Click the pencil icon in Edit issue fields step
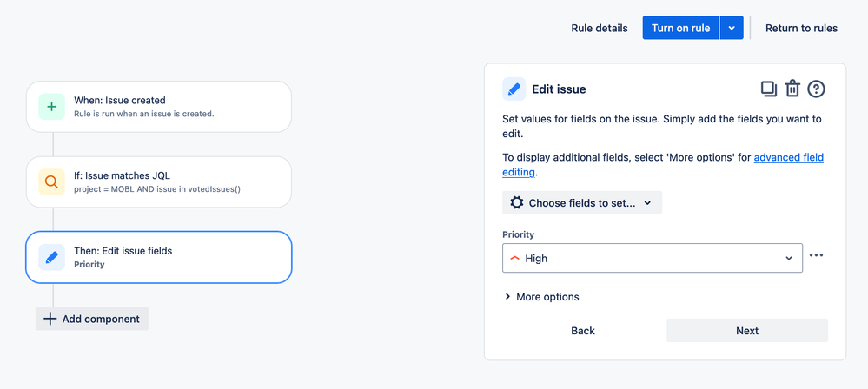The height and width of the screenshot is (389, 868). tap(51, 257)
